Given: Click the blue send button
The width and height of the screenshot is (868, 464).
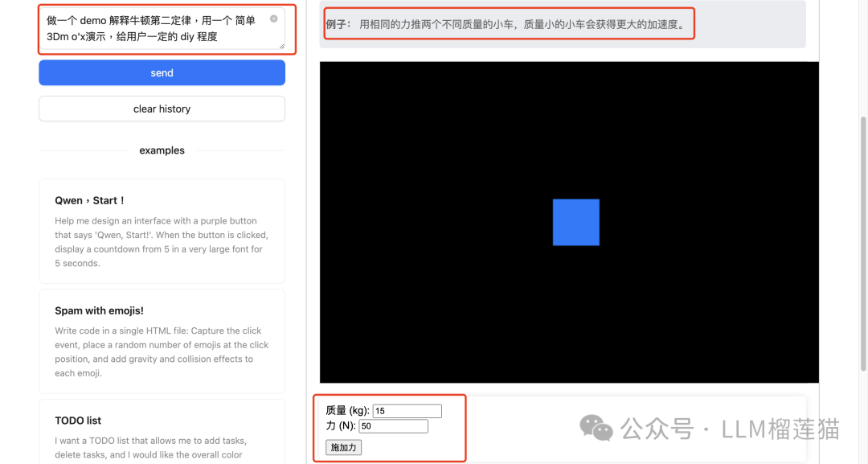Looking at the screenshot, I should (162, 72).
